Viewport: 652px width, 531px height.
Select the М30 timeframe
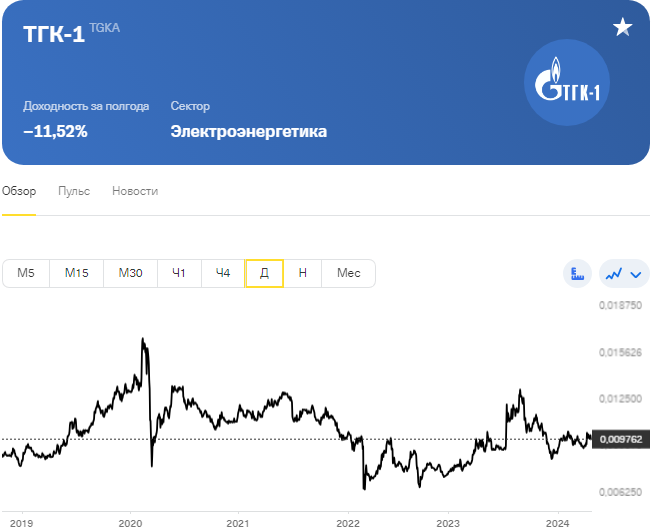(x=130, y=273)
